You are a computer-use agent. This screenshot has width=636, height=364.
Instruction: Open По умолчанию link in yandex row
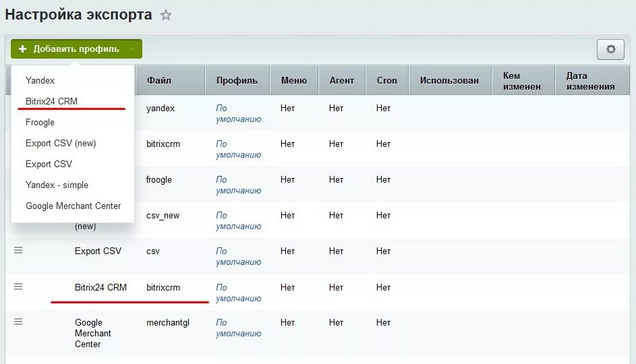[x=238, y=113]
